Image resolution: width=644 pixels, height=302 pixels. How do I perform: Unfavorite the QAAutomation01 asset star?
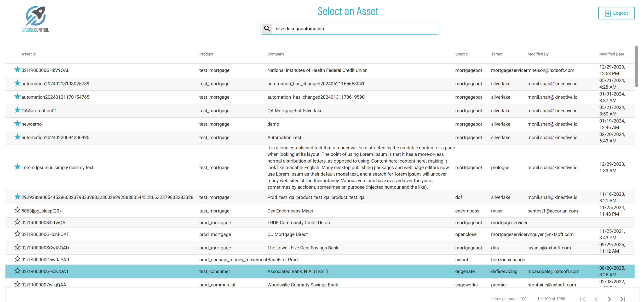pyautogui.click(x=17, y=110)
